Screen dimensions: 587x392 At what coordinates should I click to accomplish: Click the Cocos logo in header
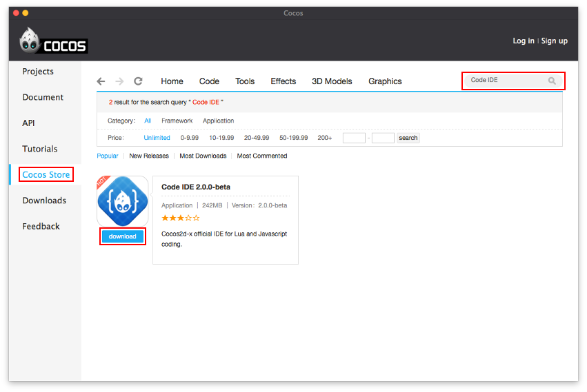(x=54, y=41)
